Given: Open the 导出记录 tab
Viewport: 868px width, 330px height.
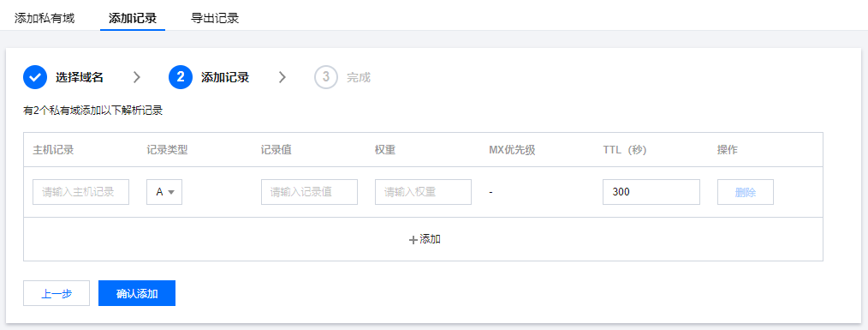Looking at the screenshot, I should click(x=215, y=18).
